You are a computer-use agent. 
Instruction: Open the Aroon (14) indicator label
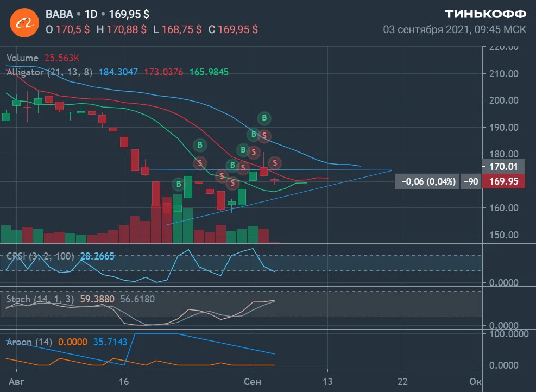pyautogui.click(x=29, y=342)
